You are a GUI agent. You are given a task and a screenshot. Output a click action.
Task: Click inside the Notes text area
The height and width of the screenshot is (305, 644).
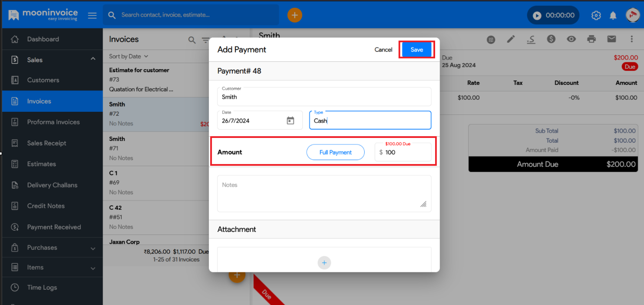coord(324,193)
